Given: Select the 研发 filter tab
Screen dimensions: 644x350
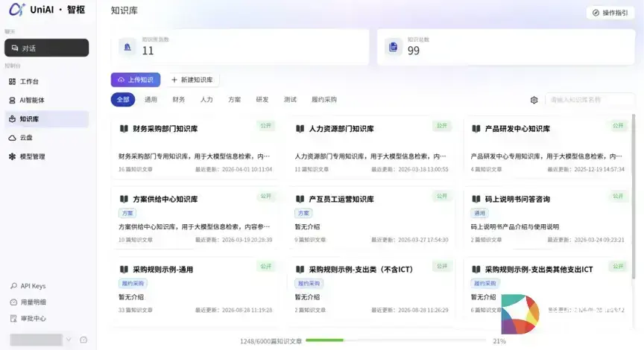Looking at the screenshot, I should click(262, 100).
